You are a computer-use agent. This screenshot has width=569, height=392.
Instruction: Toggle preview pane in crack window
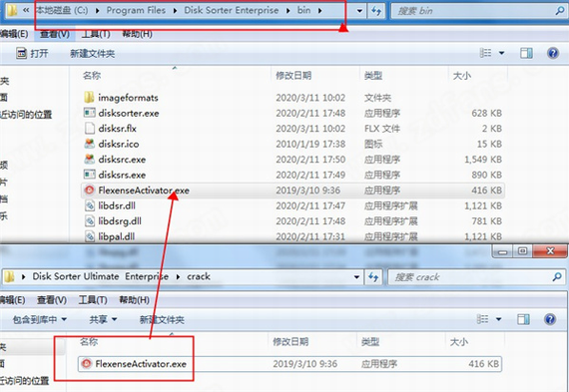524,319
